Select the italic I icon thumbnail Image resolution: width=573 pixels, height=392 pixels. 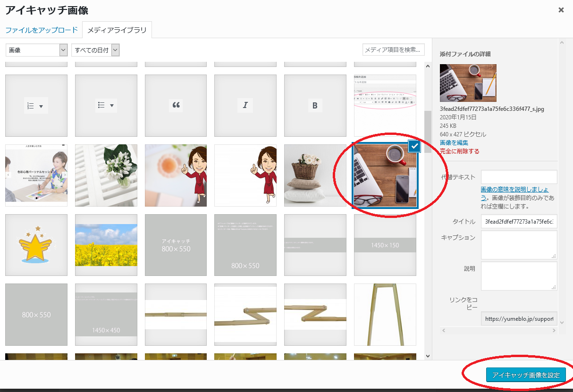pos(245,106)
